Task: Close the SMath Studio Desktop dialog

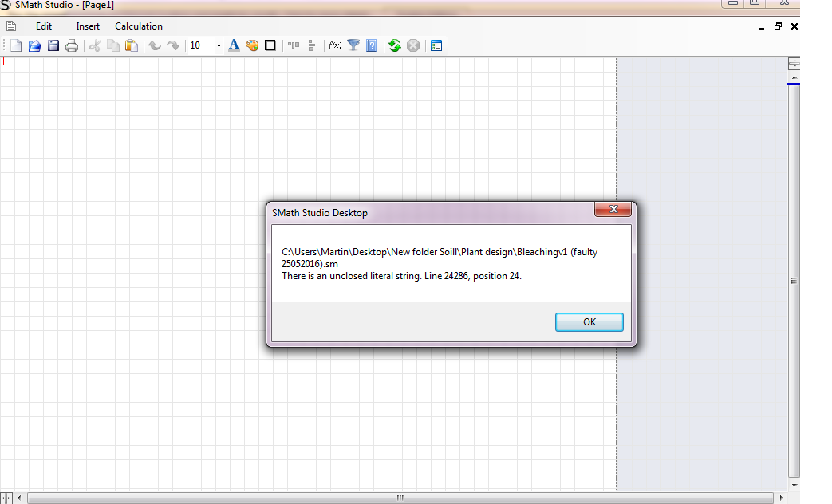Action: 613,210
